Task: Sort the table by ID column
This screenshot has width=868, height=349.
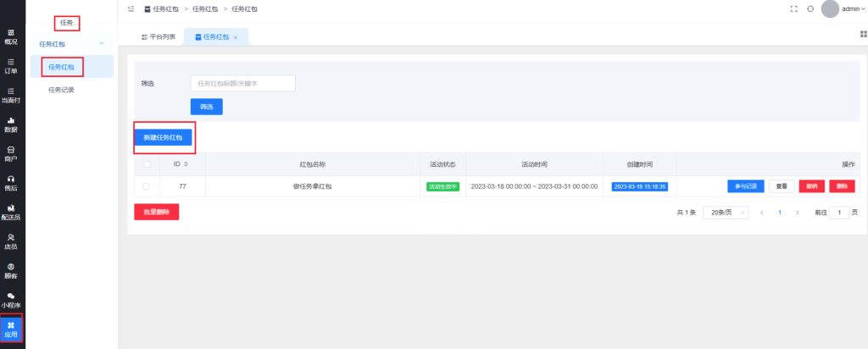Action: 180,164
